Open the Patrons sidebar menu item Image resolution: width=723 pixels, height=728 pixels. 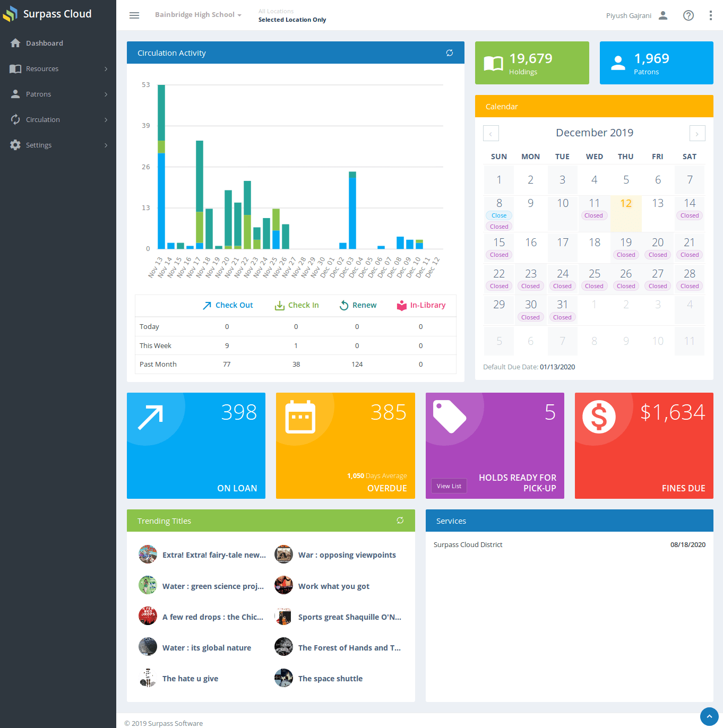click(x=58, y=94)
